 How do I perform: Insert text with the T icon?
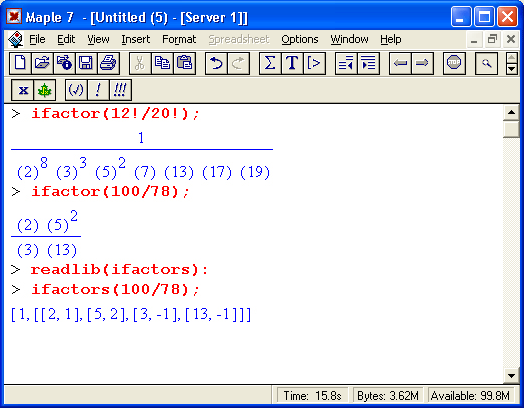[292, 63]
